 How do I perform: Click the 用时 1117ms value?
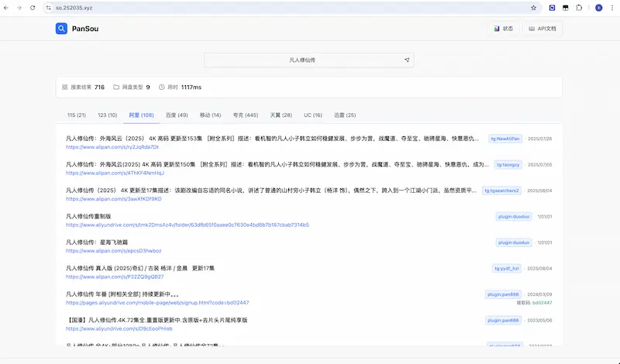(x=191, y=87)
